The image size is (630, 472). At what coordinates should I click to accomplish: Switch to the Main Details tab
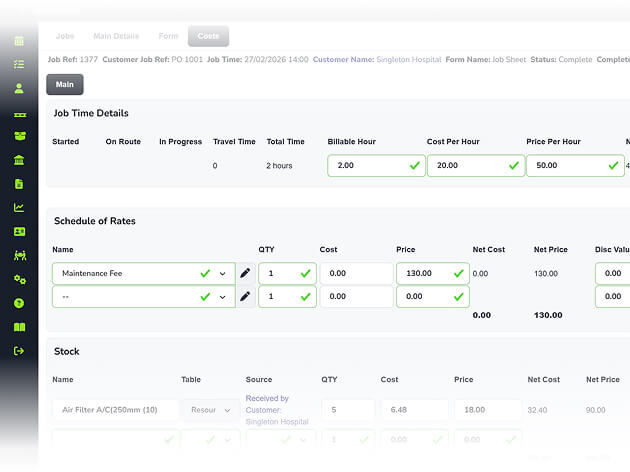tap(116, 36)
